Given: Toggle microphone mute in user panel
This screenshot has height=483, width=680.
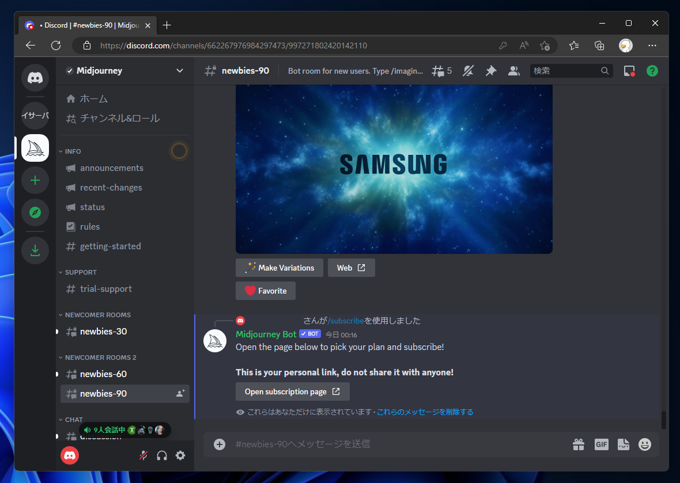Looking at the screenshot, I should tap(144, 456).
